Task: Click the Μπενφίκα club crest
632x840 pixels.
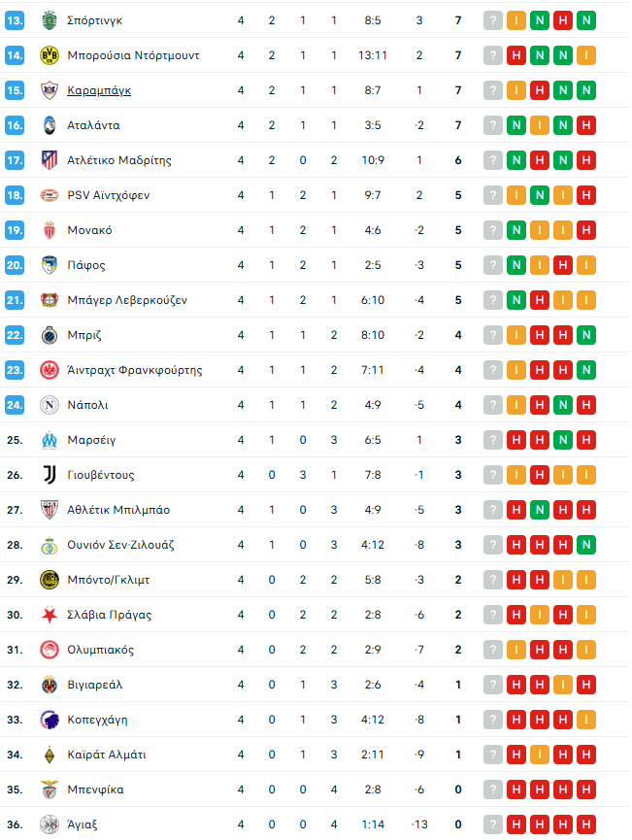Action: click(x=50, y=790)
